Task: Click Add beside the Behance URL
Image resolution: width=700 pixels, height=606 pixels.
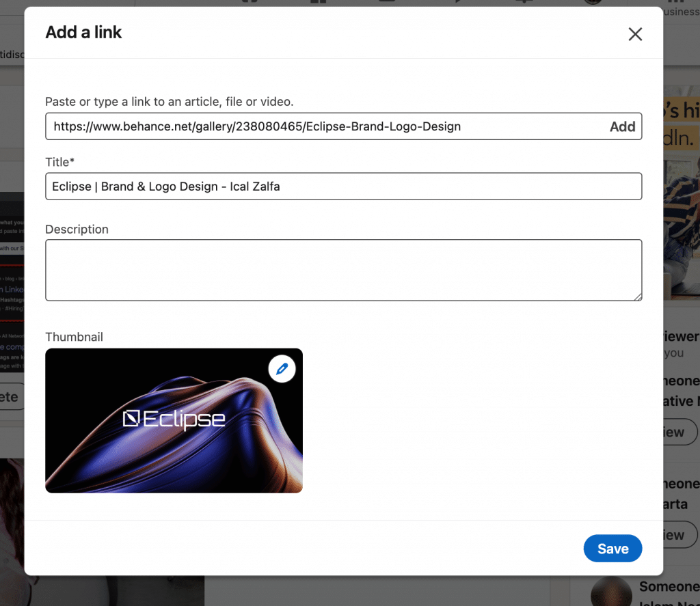Action: click(x=622, y=126)
